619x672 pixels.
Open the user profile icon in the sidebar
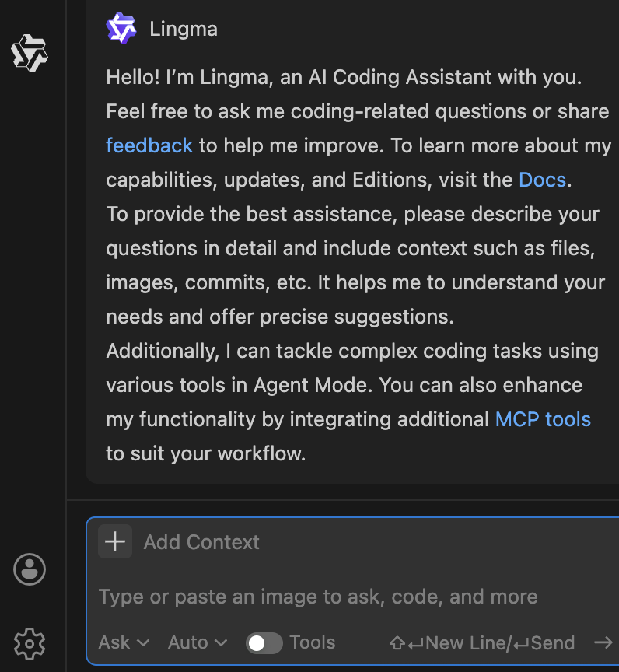29,569
